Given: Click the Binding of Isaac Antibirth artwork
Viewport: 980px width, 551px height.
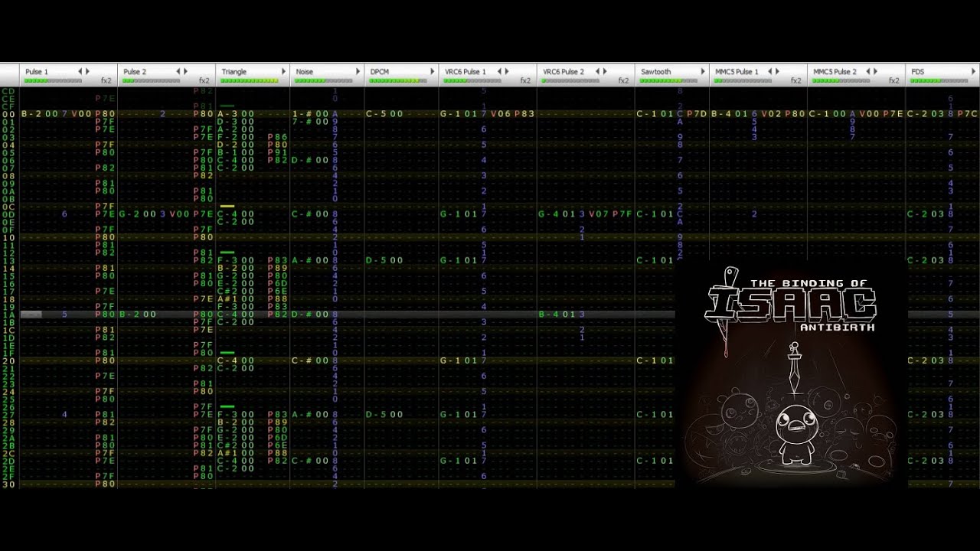Looking at the screenshot, I should [x=791, y=374].
